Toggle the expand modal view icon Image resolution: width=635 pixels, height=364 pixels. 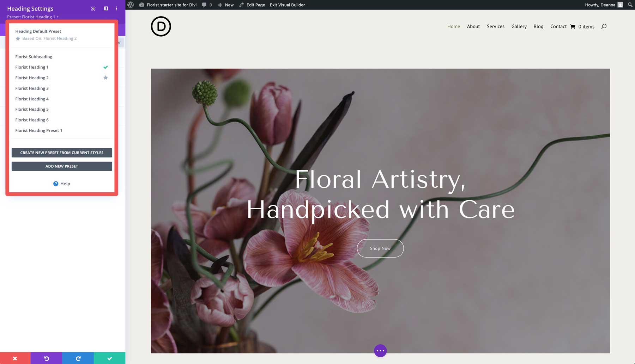point(93,8)
